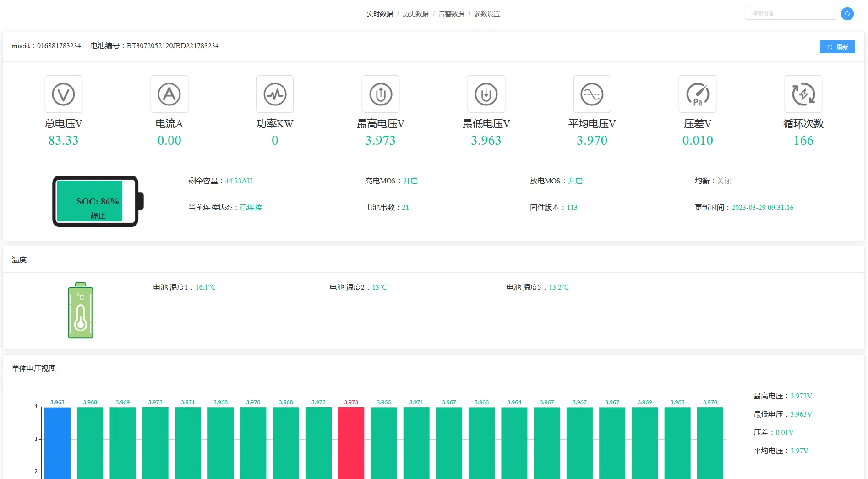Click the current ammeter A icon

click(169, 94)
